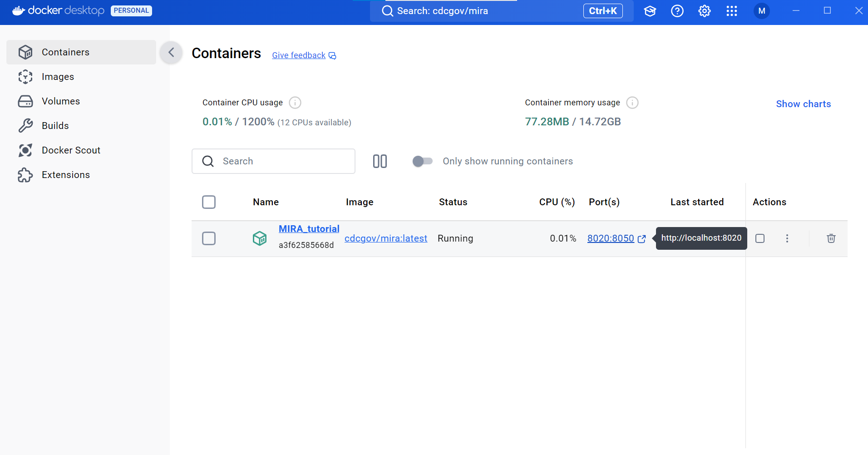
Task: Click the Running status text
Action: (455, 238)
